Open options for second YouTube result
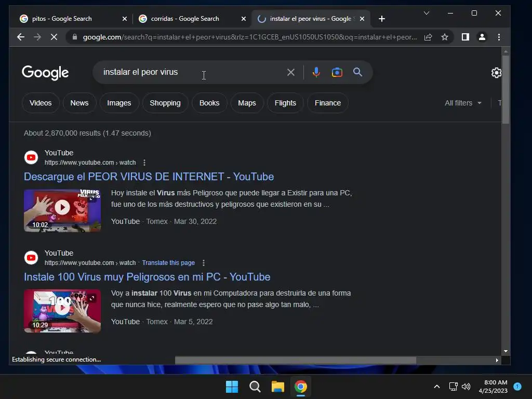This screenshot has width=532, height=399. click(203, 262)
